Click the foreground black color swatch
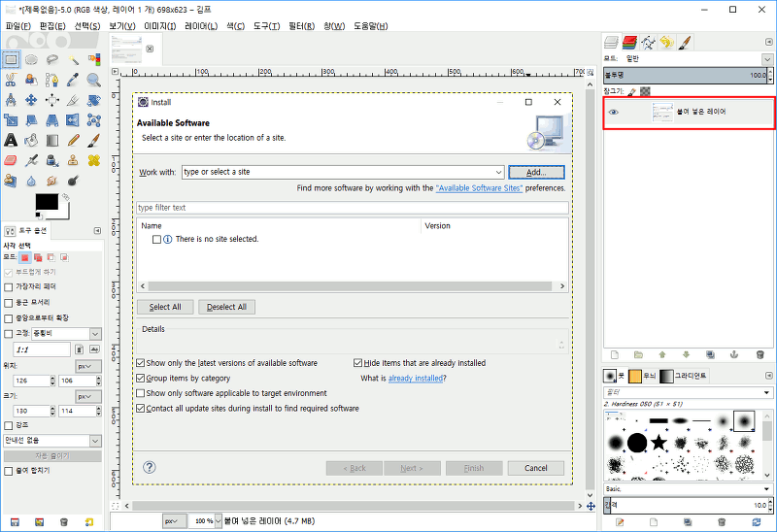 [47, 202]
